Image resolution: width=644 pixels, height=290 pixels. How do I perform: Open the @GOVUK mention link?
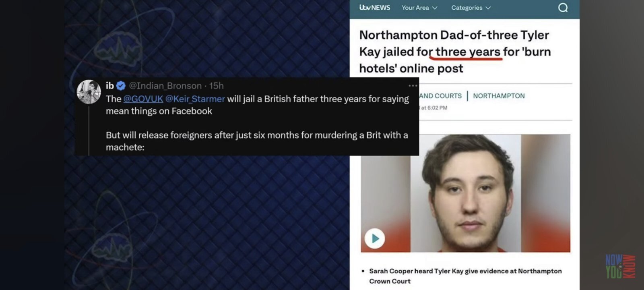point(143,99)
